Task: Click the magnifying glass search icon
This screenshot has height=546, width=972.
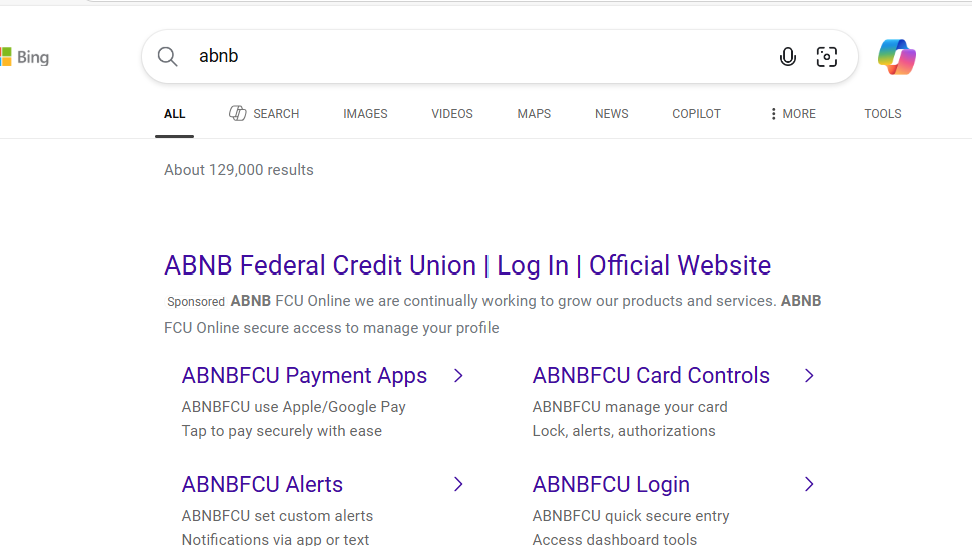Action: (167, 56)
